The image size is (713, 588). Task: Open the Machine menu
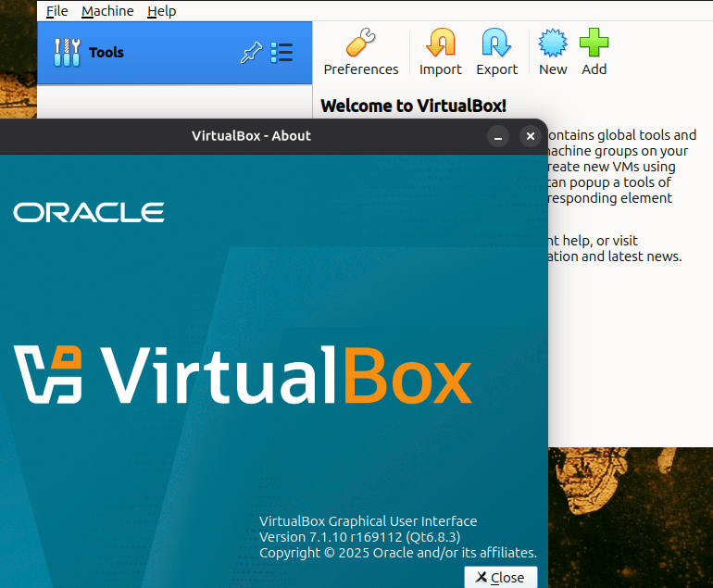point(107,11)
